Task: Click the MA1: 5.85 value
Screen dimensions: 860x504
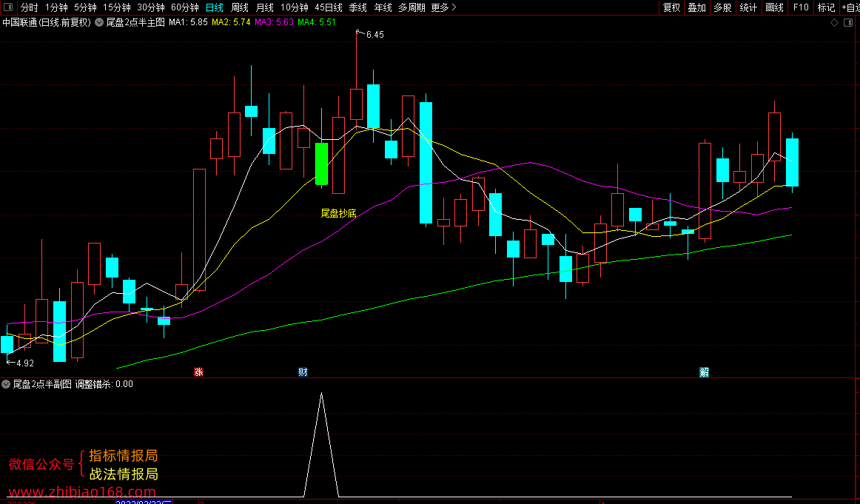Action: click(x=188, y=22)
